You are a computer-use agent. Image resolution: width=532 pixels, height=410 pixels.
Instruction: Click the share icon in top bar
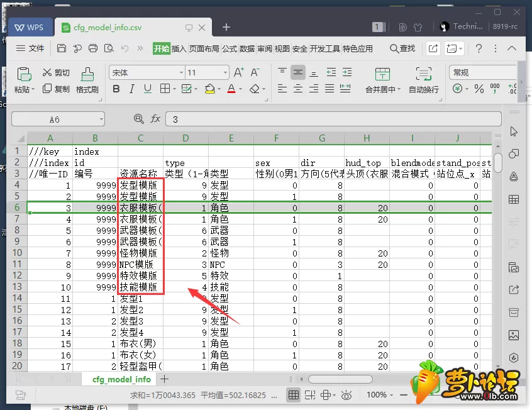click(x=433, y=48)
